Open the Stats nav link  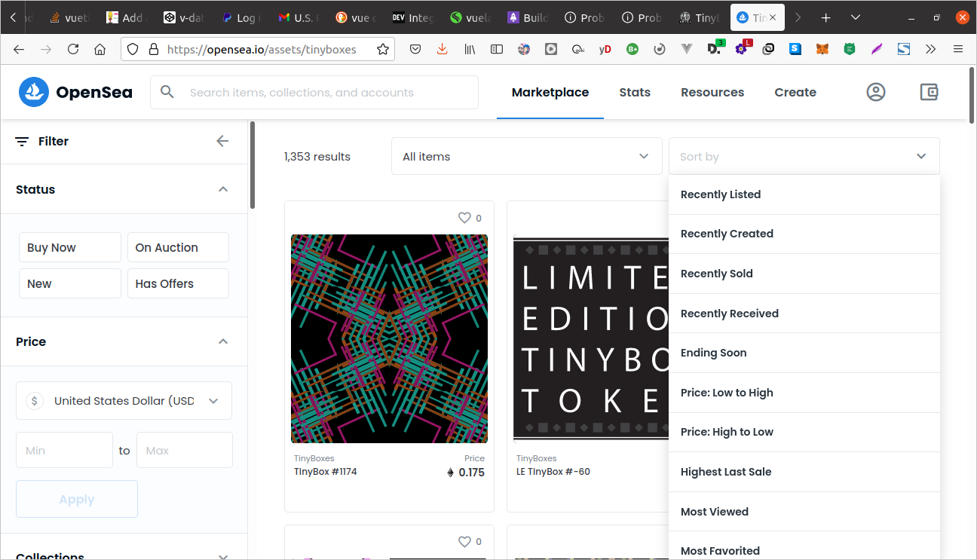coord(635,92)
